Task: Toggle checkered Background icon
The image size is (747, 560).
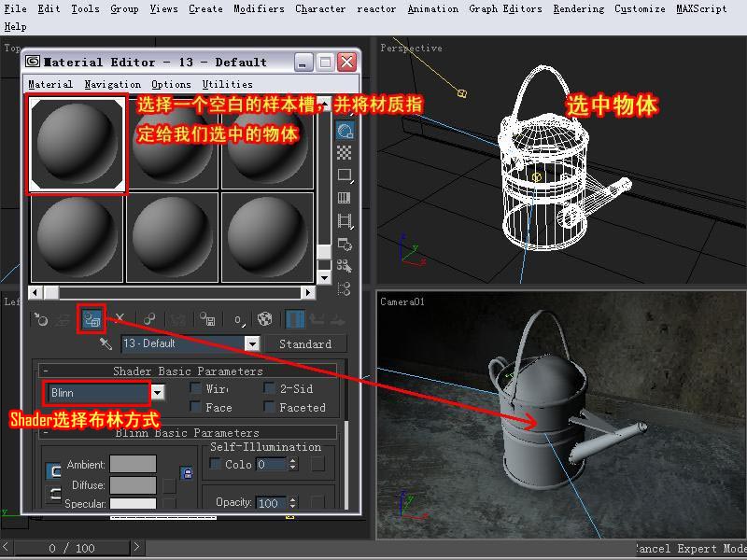Action: [x=344, y=152]
